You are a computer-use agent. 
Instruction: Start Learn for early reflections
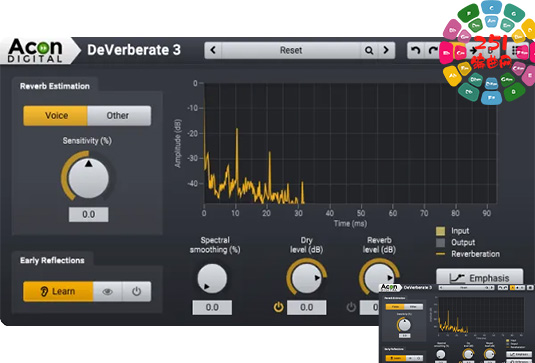click(x=58, y=291)
